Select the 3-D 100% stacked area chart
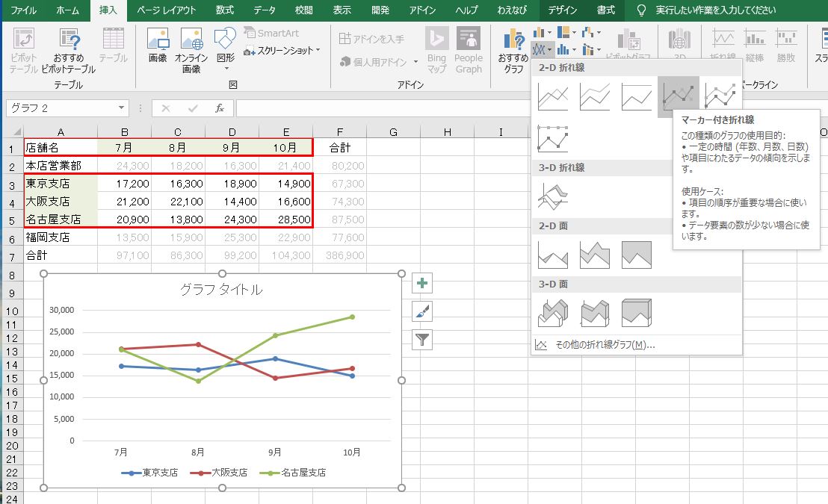The height and width of the screenshot is (504, 828). pos(636,312)
